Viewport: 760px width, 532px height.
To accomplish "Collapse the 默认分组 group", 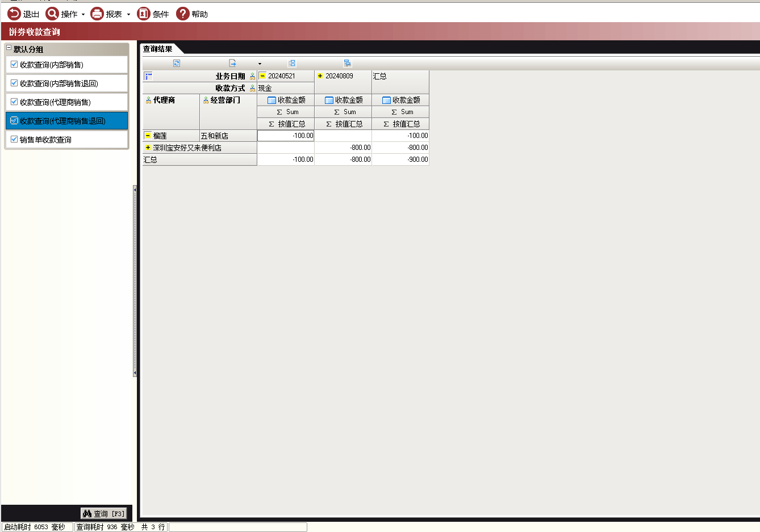I will (9, 48).
